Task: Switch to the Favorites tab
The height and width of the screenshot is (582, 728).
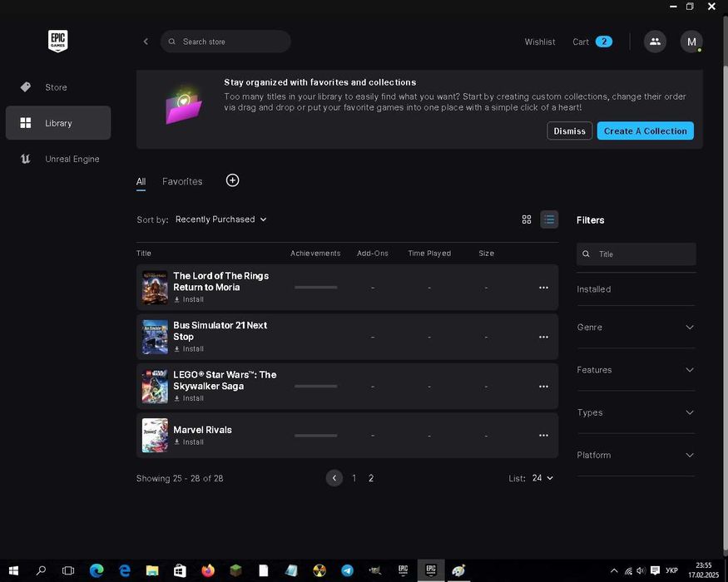Action: coord(182,181)
